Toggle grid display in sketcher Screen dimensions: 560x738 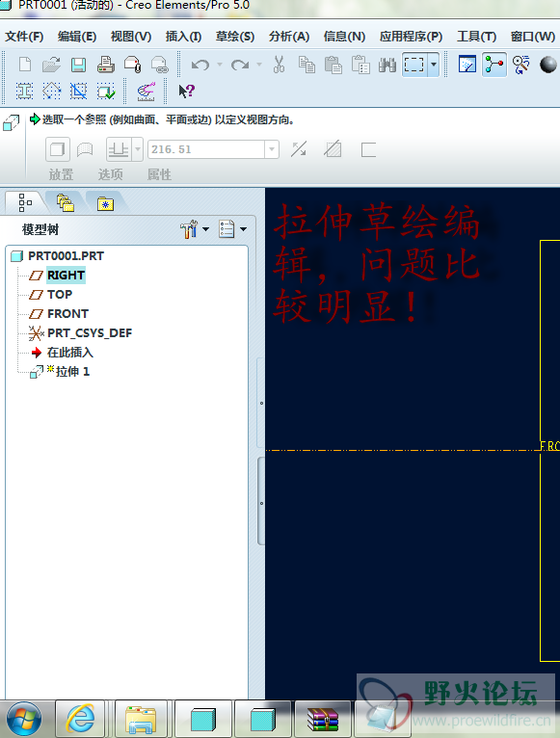pos(79,91)
